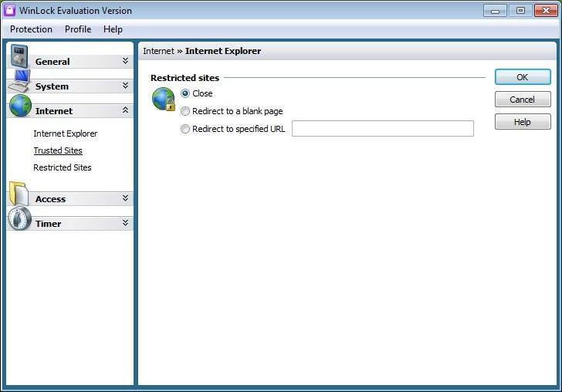Click the General section header label
Image resolution: width=562 pixels, height=392 pixels.
pyautogui.click(x=52, y=62)
